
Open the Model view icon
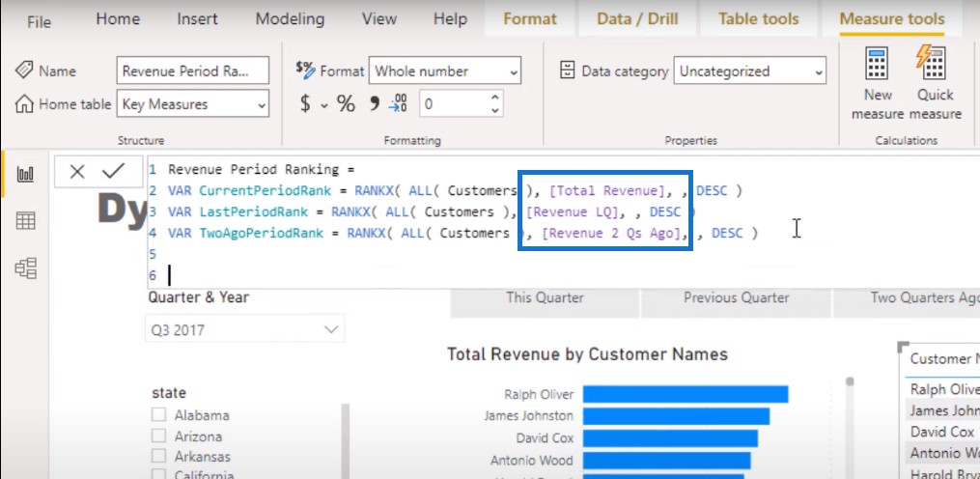pyautogui.click(x=26, y=268)
